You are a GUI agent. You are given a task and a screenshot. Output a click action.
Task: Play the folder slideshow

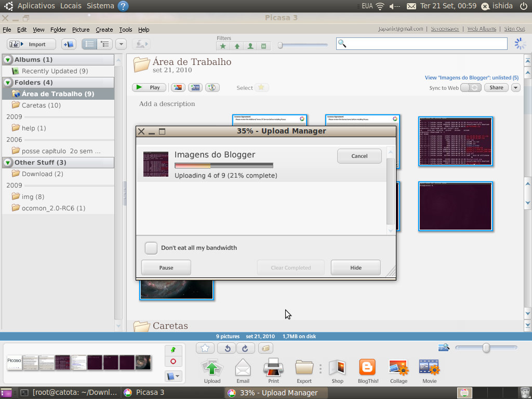click(149, 87)
